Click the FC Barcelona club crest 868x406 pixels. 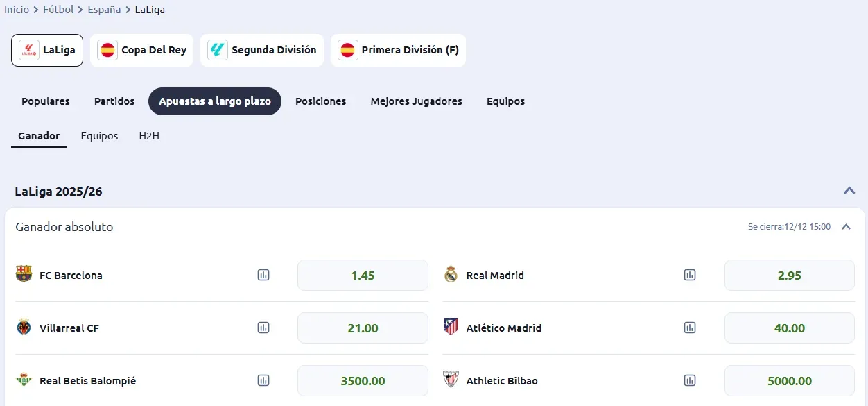click(x=24, y=275)
